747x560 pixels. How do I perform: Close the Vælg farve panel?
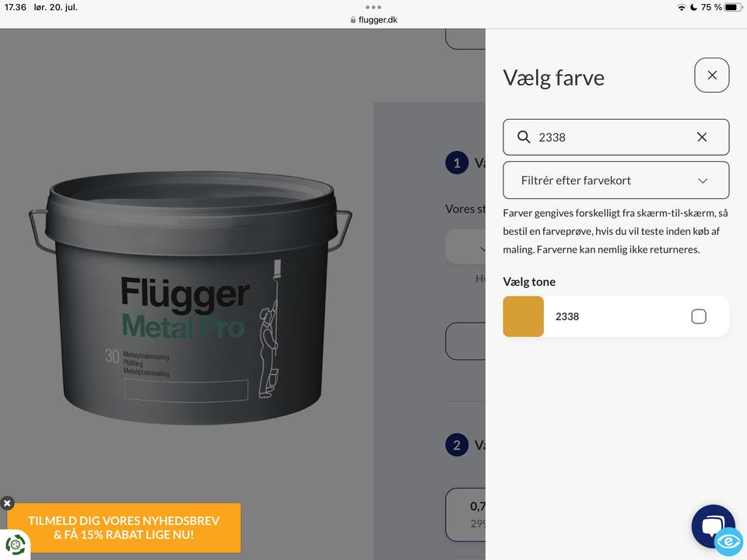(712, 75)
